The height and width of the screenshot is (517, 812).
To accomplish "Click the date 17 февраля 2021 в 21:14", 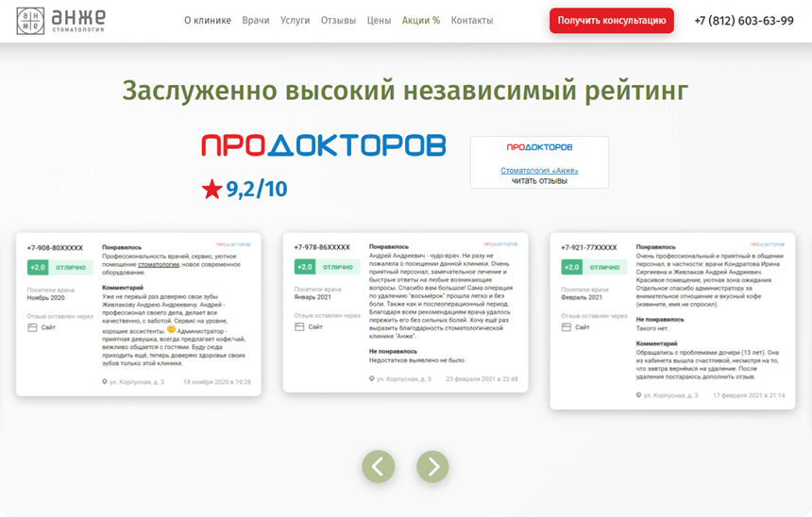I will pos(749,395).
